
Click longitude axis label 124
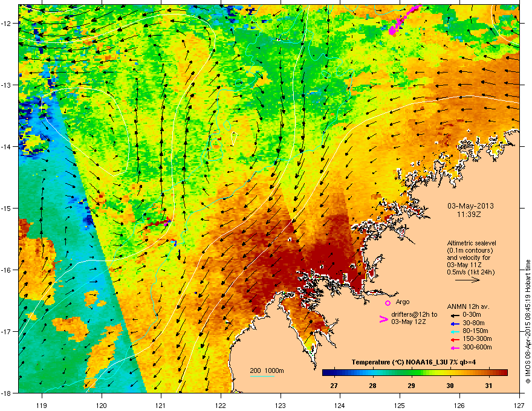(340, 406)
